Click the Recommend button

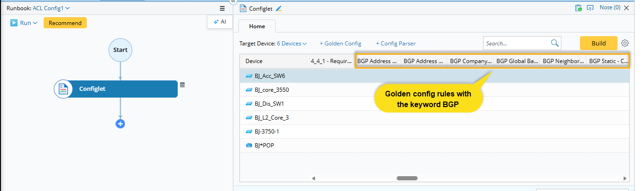(65, 23)
